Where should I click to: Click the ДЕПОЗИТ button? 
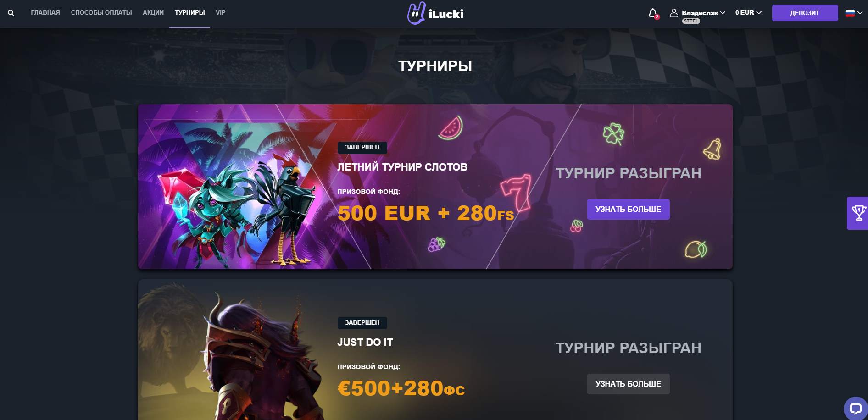click(x=805, y=13)
